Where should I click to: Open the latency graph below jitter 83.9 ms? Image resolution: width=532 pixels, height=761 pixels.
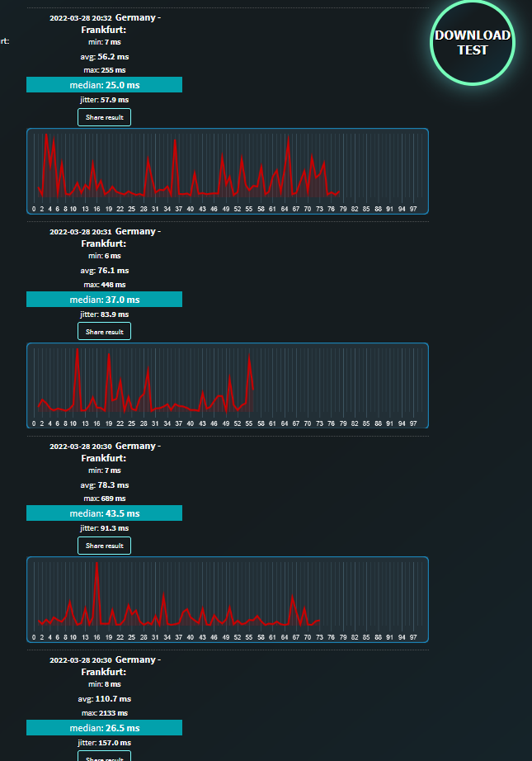click(228, 385)
